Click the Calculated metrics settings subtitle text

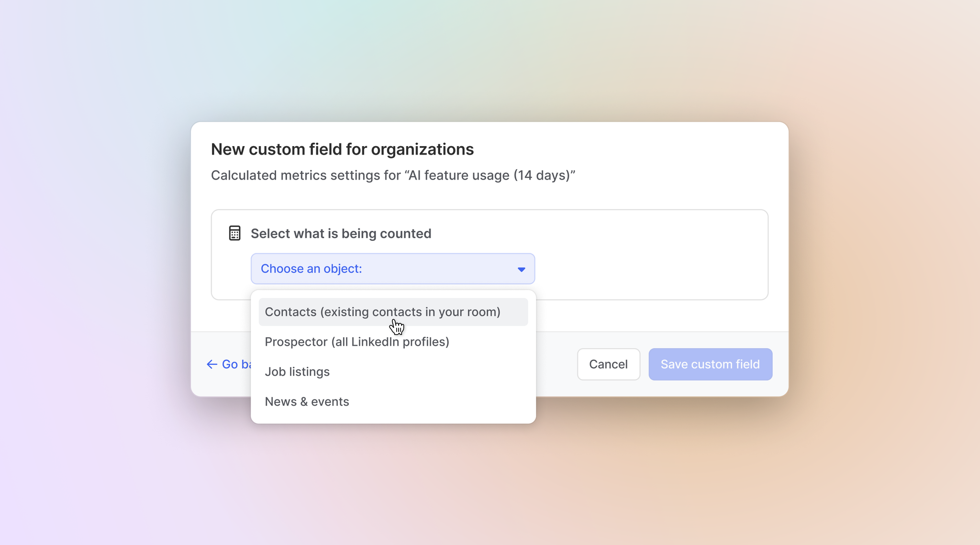point(392,175)
